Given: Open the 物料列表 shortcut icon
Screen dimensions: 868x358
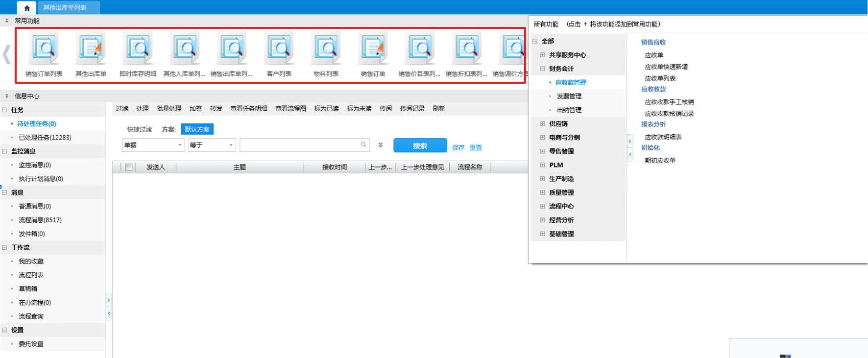Looking at the screenshot, I should coord(326,48).
